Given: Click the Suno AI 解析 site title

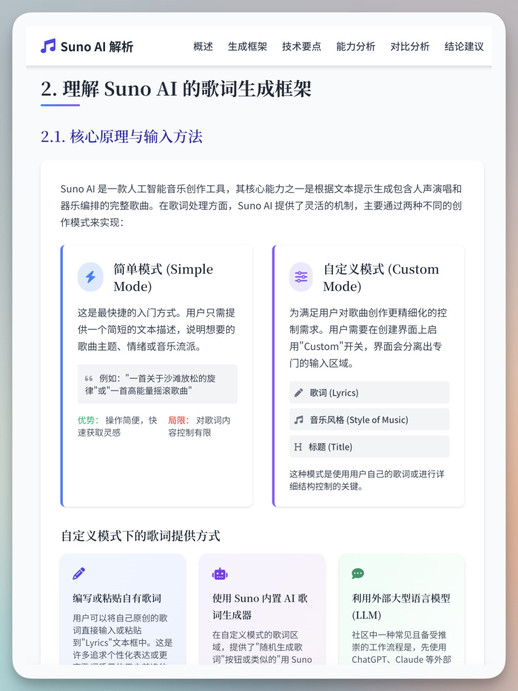Looking at the screenshot, I should click(97, 46).
